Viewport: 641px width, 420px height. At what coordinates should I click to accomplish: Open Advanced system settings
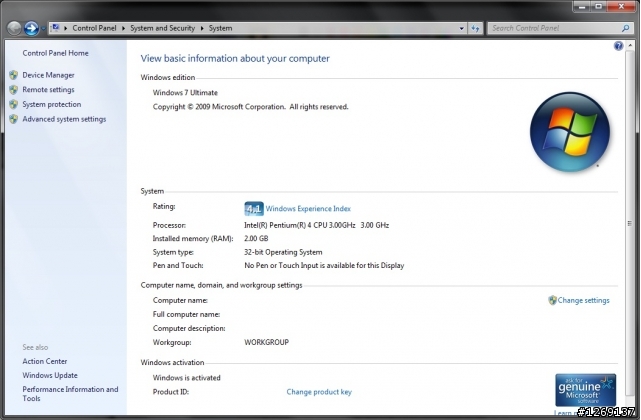[64, 119]
